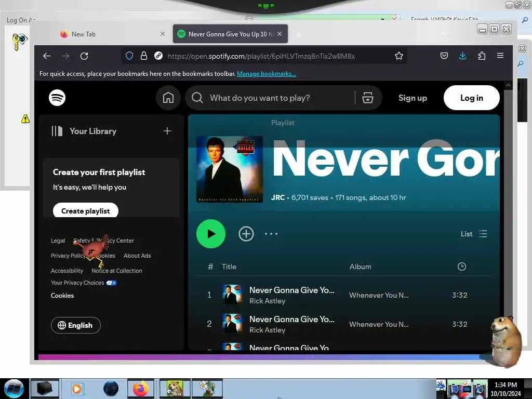
Task: Click the Sign up button
Action: pos(413,98)
